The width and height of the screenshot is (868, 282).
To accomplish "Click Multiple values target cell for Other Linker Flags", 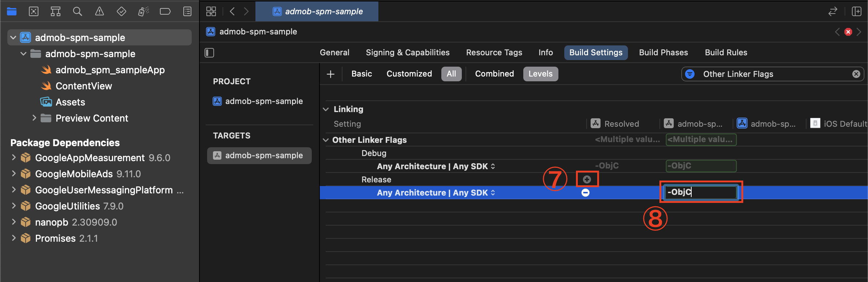I will click(701, 140).
